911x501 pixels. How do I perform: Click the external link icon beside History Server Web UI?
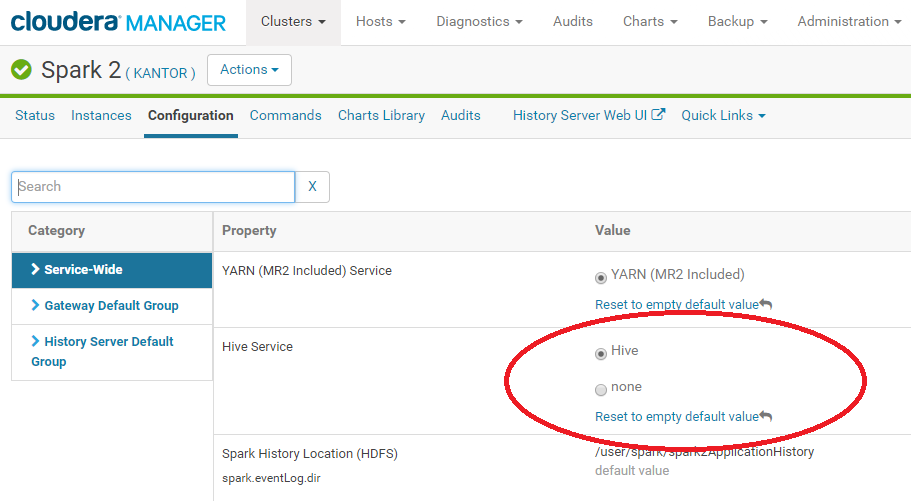tap(658, 114)
